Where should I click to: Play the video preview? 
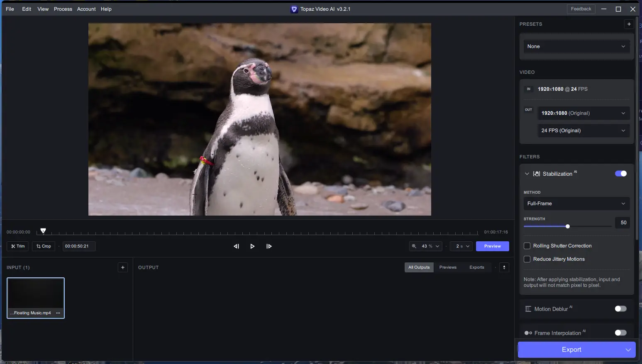(x=252, y=246)
